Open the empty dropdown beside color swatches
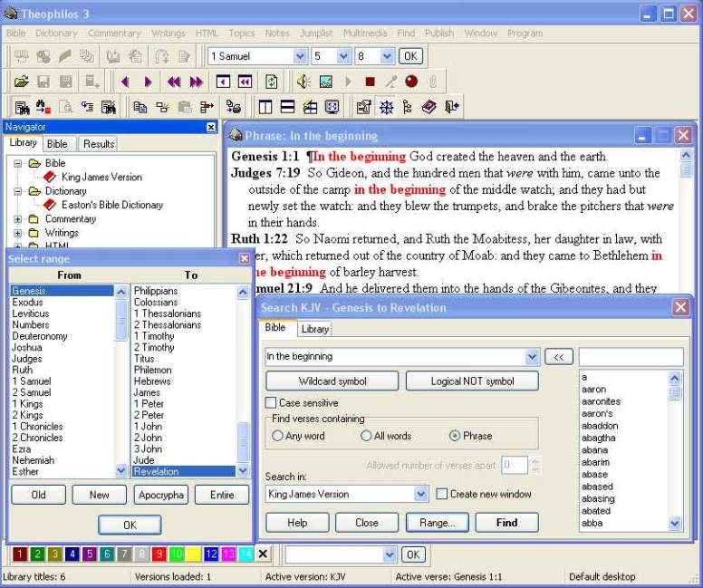Image resolution: width=703 pixels, height=588 pixels. click(x=390, y=554)
